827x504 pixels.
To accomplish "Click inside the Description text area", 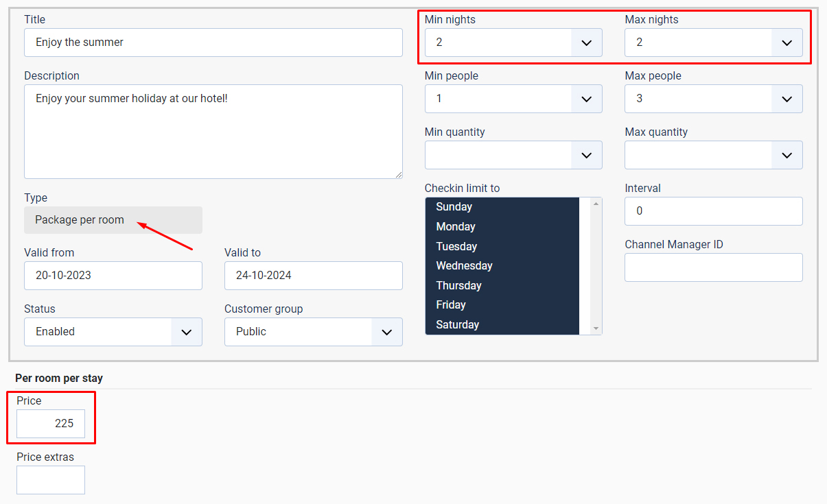I will pos(213,132).
